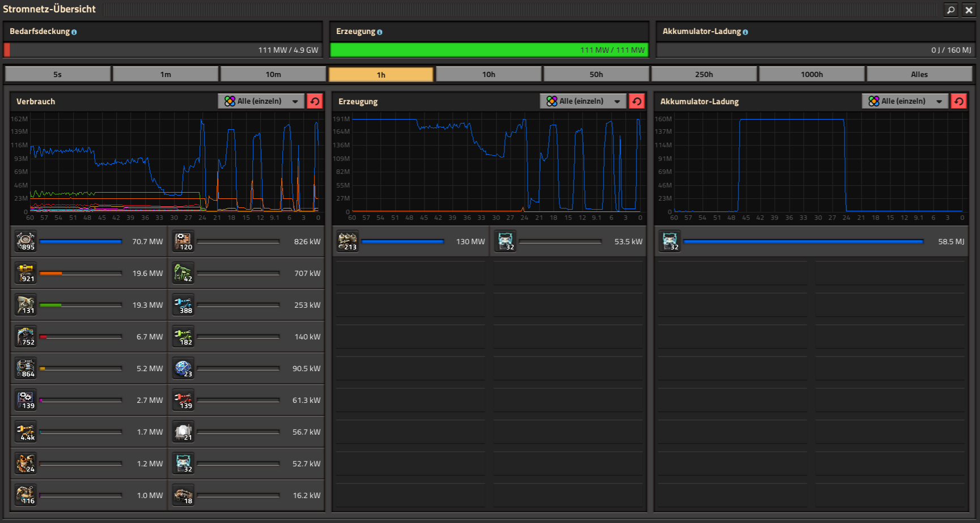This screenshot has height=523, width=980.
Task: Click the pump icon with count 18
Action: pyautogui.click(x=183, y=495)
